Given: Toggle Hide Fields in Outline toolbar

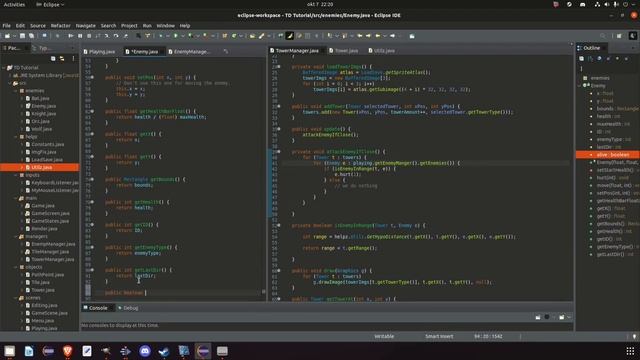Looking at the screenshot, I should (x=599, y=58).
